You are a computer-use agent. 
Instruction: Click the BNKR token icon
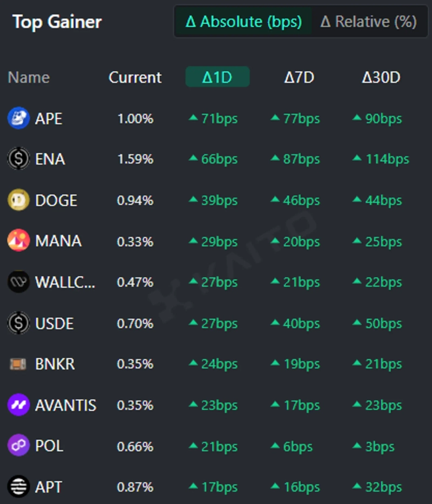click(18, 364)
